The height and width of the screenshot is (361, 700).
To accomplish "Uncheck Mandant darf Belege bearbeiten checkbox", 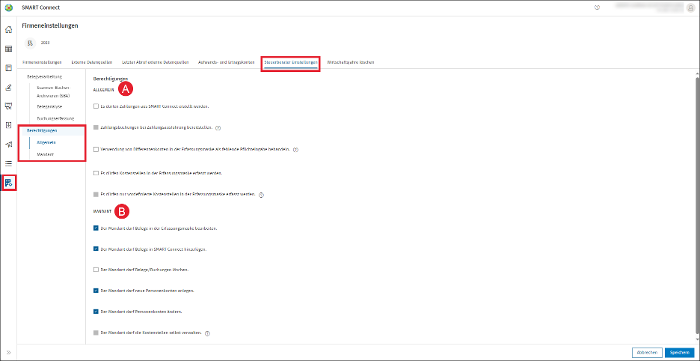I will pyautogui.click(x=96, y=228).
